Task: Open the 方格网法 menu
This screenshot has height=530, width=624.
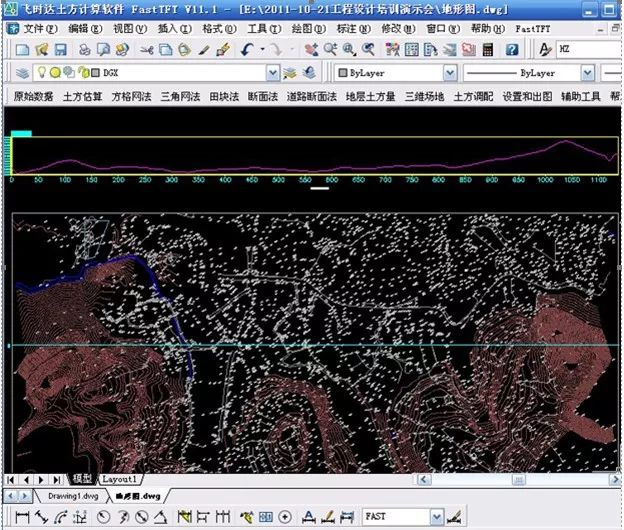Action: 130,97
